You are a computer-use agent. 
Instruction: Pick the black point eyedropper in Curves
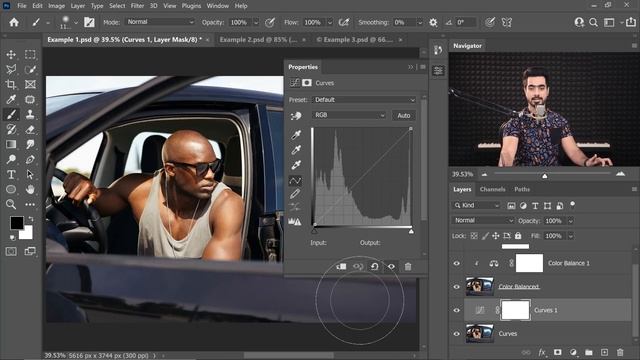[296, 135]
